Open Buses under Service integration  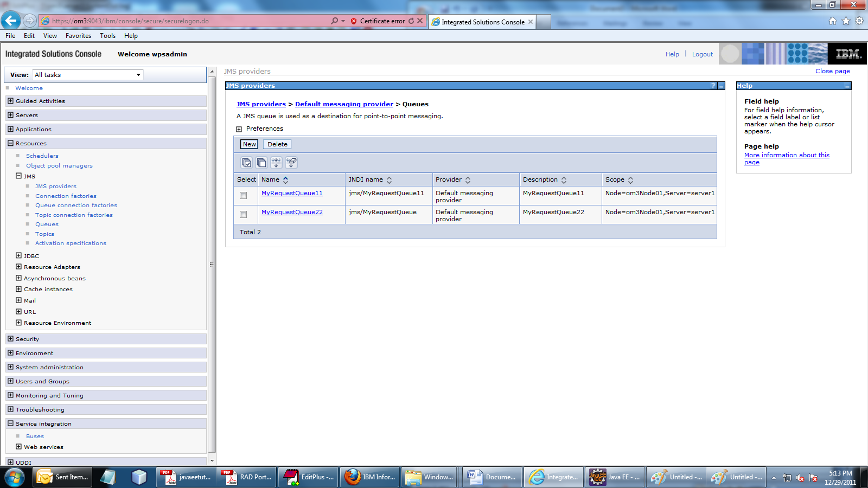point(35,436)
